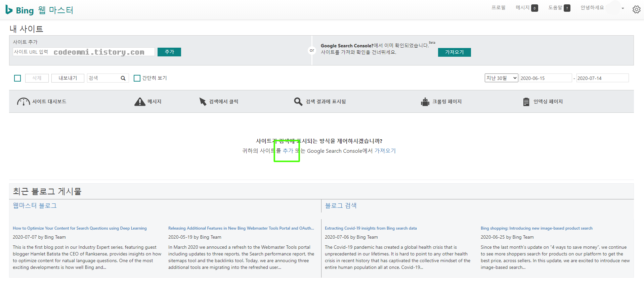
Task: Click the 크롤링 페이지 column header
Action: (x=447, y=101)
